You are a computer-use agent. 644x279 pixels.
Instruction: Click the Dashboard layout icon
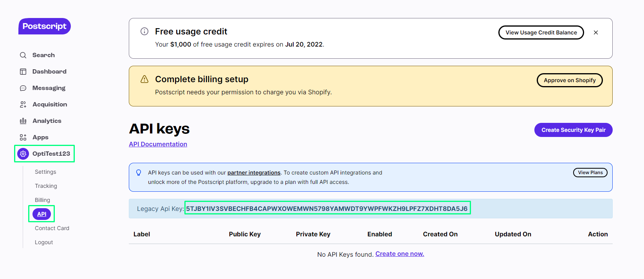pyautogui.click(x=23, y=72)
